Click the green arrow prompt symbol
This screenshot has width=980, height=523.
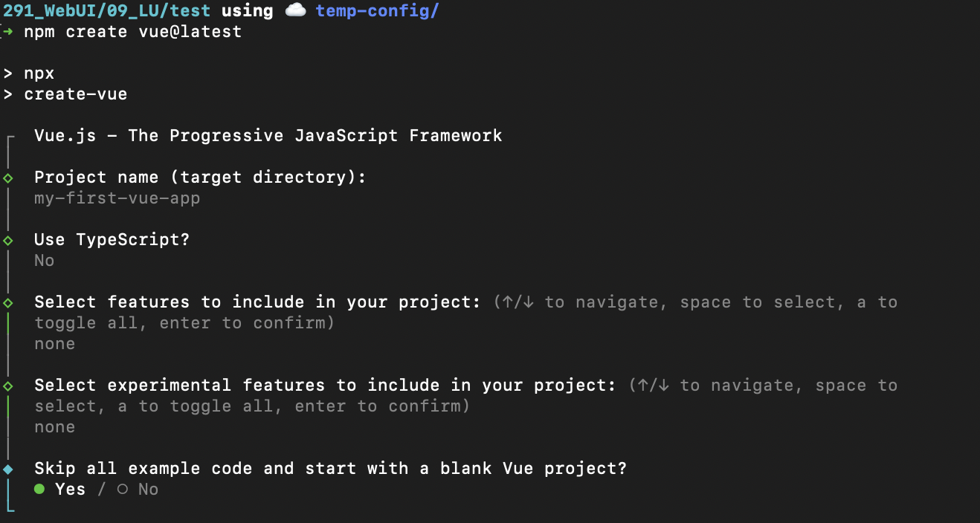coord(8,32)
